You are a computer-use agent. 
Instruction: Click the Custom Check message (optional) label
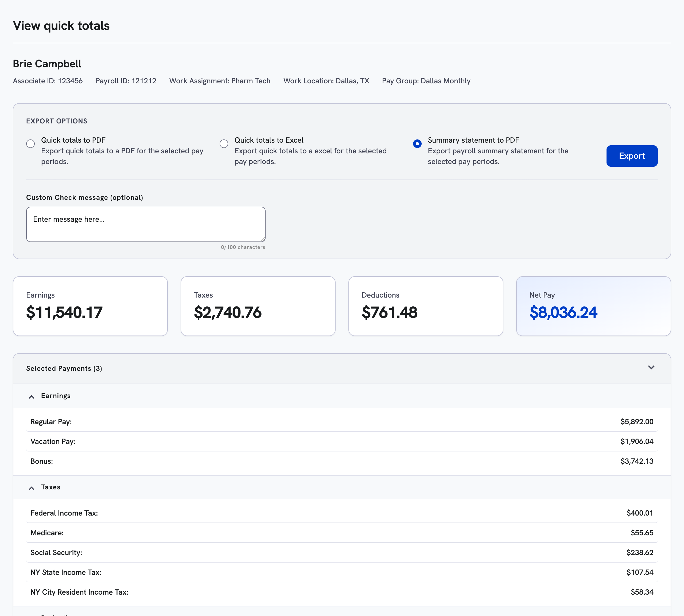coord(85,198)
